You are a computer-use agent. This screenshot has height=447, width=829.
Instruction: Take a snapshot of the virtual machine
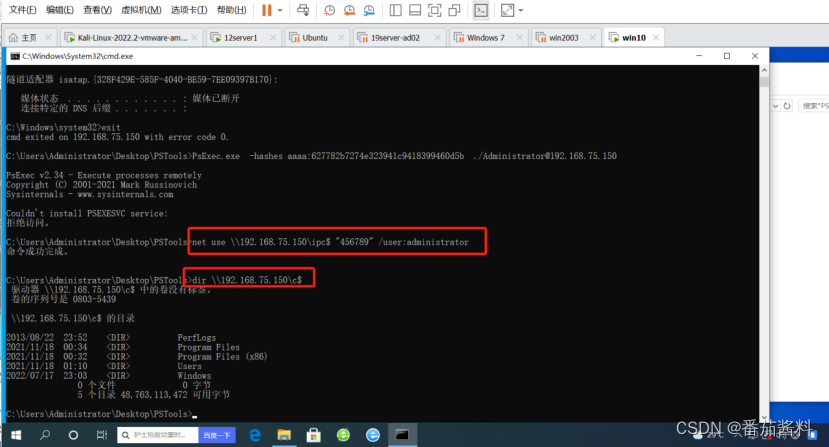coord(329,10)
